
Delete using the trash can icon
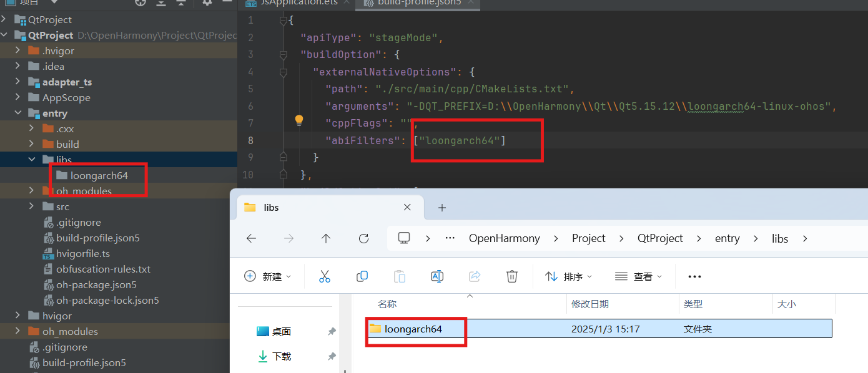(x=512, y=276)
